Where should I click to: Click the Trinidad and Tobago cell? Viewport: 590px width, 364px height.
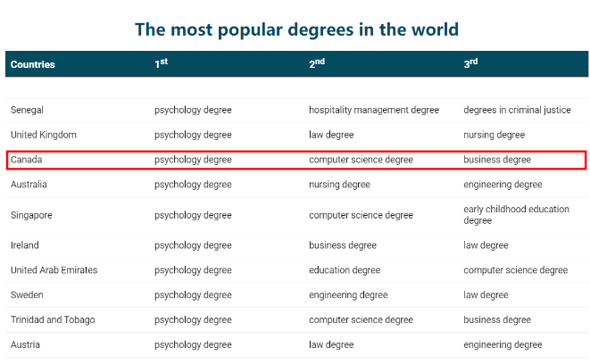click(x=53, y=320)
